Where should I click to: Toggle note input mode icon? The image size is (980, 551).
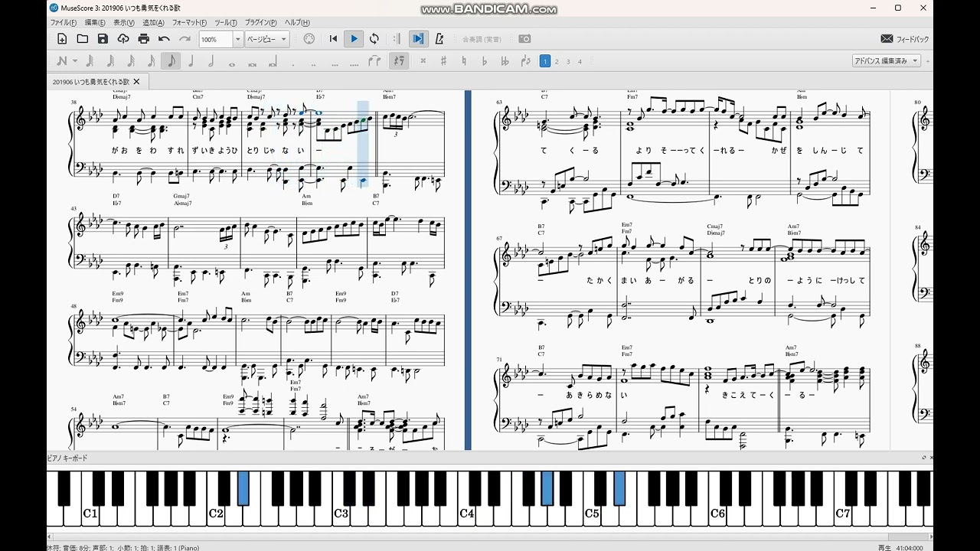tap(62, 61)
